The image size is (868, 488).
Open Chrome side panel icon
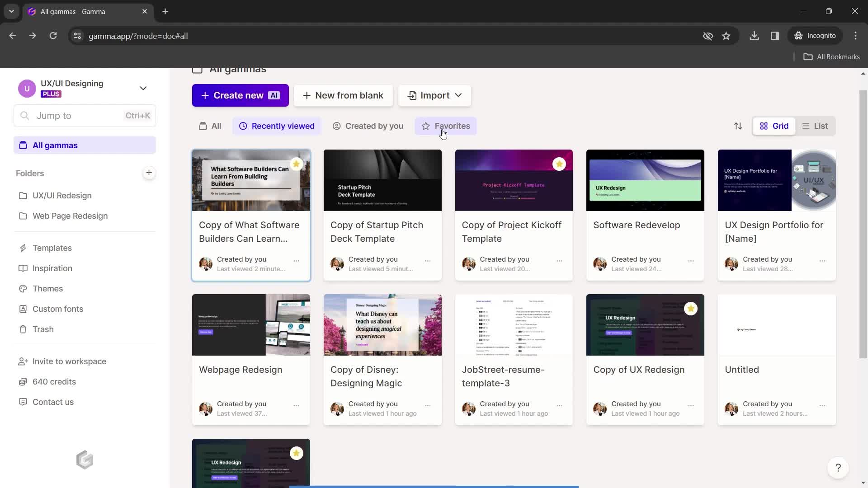(775, 36)
